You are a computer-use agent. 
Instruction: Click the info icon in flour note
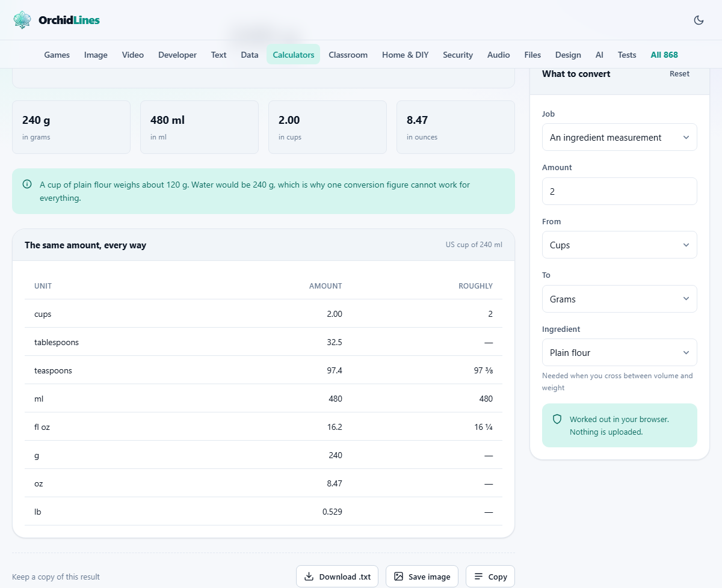click(27, 185)
